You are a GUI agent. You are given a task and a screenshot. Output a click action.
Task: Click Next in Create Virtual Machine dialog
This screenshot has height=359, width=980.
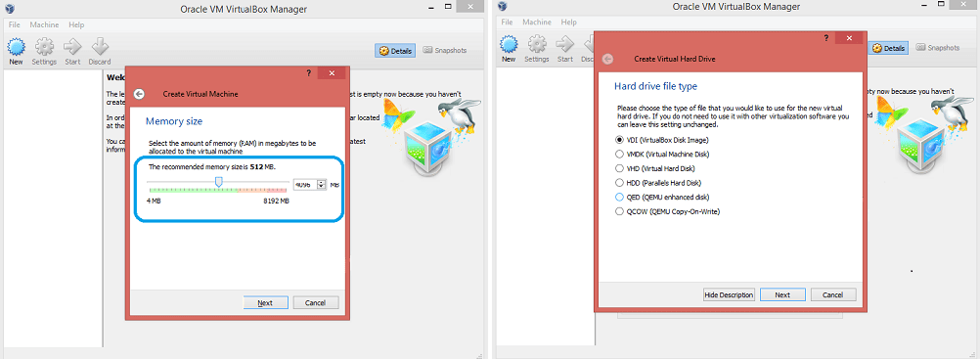tap(266, 302)
